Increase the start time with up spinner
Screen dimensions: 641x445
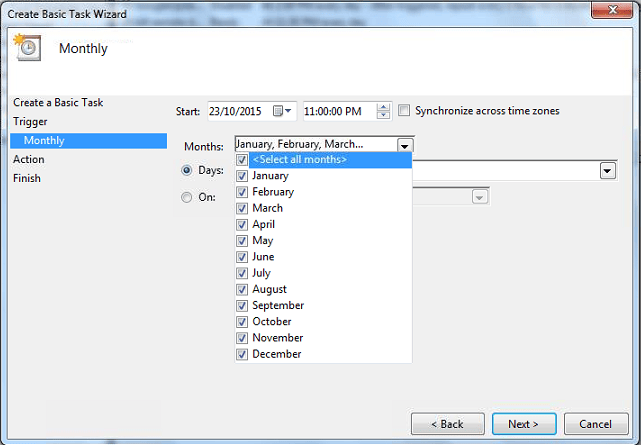[383, 107]
